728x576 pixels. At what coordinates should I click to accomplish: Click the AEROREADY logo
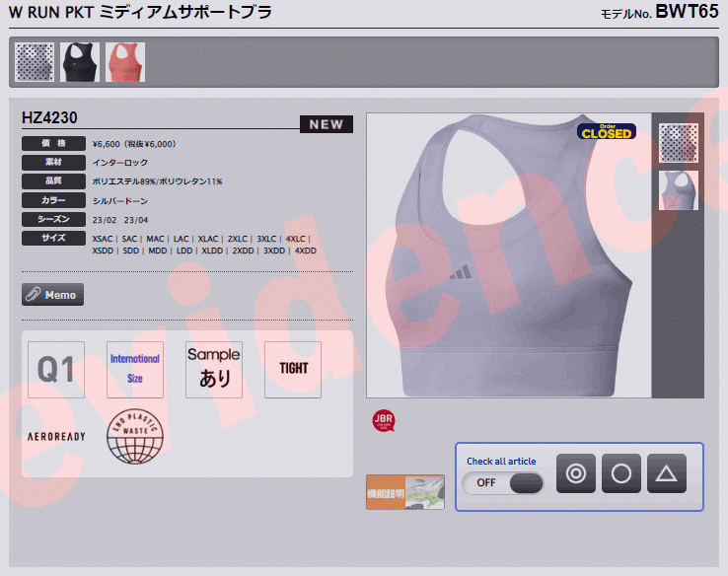coord(56,435)
